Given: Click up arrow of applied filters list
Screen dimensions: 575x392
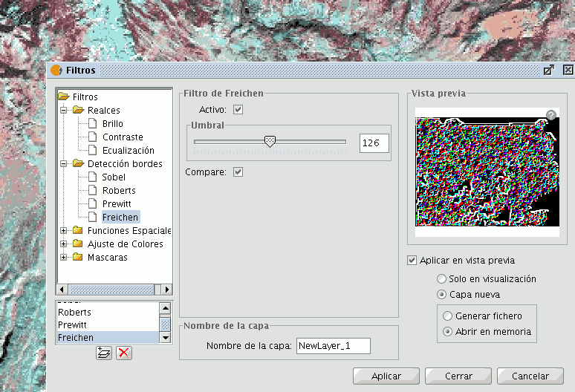Looking at the screenshot, I should pyautogui.click(x=166, y=308).
